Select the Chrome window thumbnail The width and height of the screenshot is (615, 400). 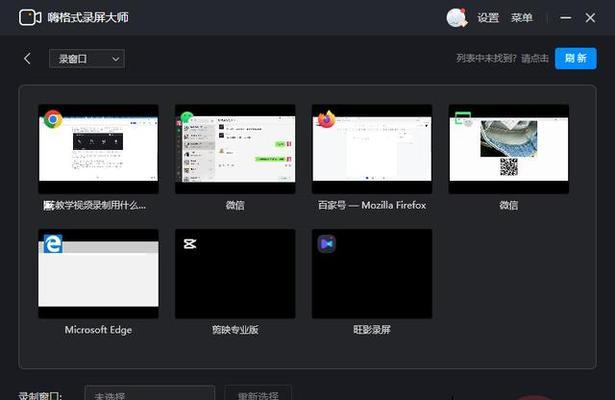tap(98, 149)
